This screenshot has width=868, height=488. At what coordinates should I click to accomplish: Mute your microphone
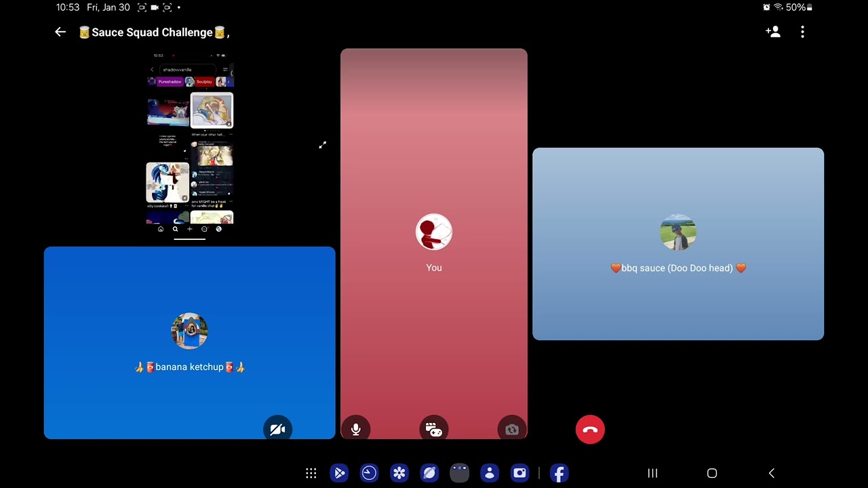coord(356,429)
